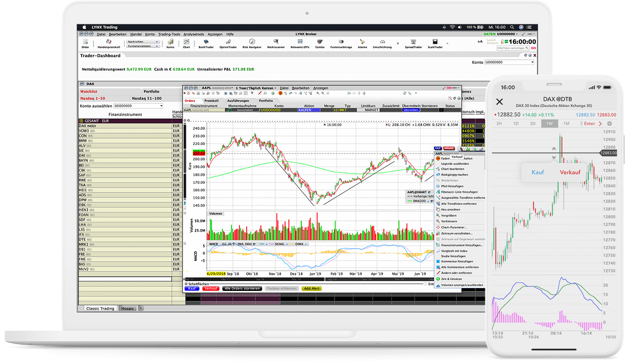This screenshot has height=364, width=630.
Task: Click Alle Orders stornieren
Action: 242,288
